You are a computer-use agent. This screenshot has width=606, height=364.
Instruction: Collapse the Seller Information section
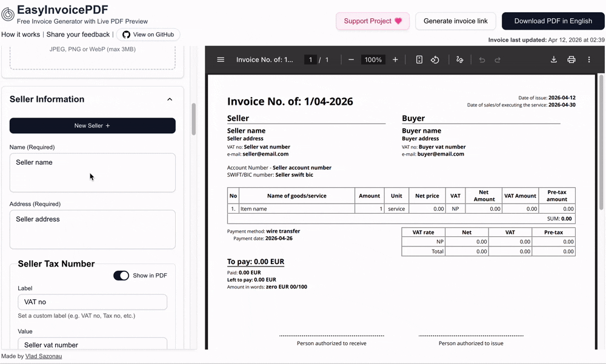[x=170, y=99]
